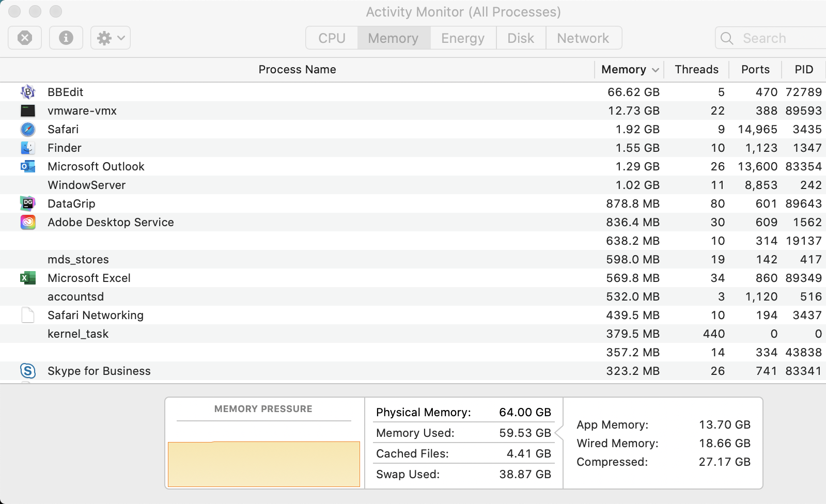Select Adobe Desktop Service process name
826x504 pixels.
click(x=111, y=222)
